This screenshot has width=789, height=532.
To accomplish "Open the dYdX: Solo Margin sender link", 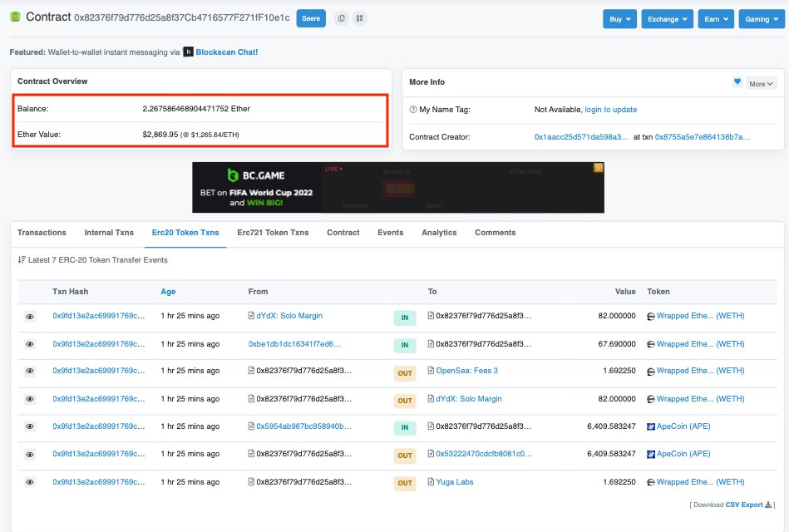I will pyautogui.click(x=289, y=316).
